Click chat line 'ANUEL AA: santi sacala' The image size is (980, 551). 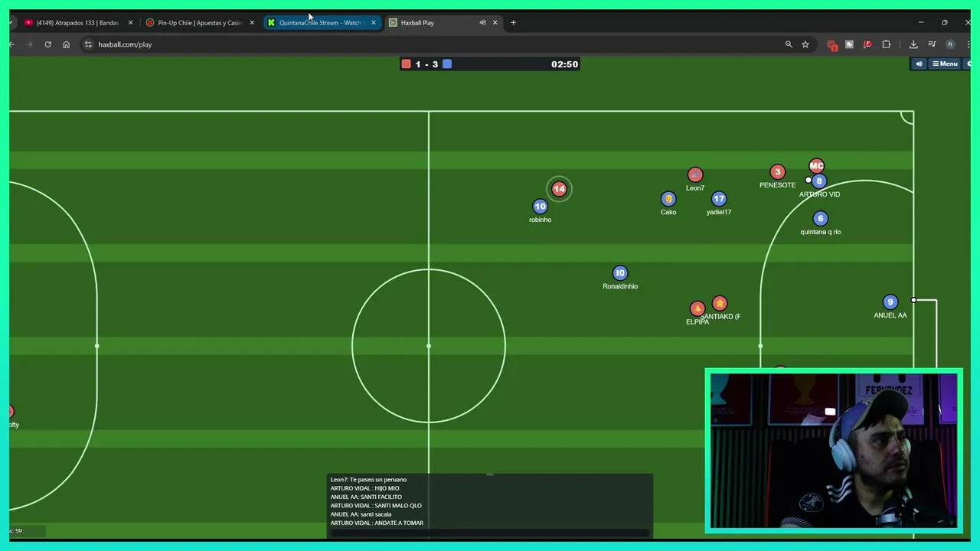[x=361, y=514]
